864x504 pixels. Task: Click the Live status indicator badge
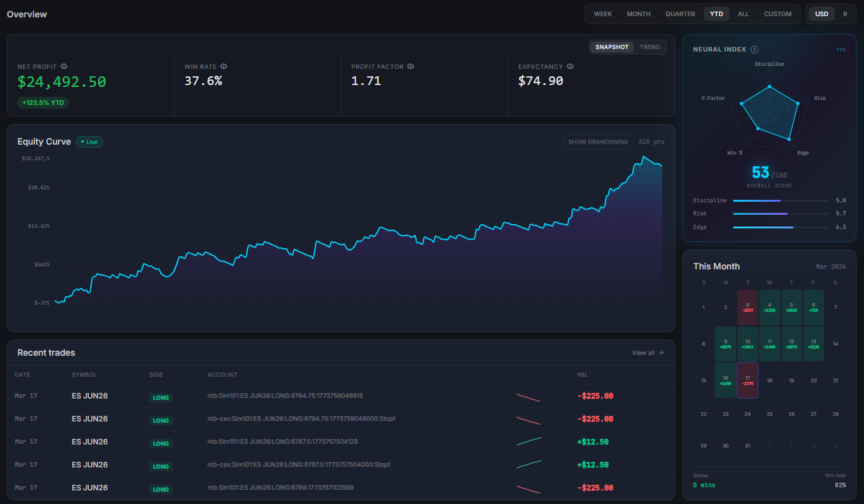[x=89, y=142]
